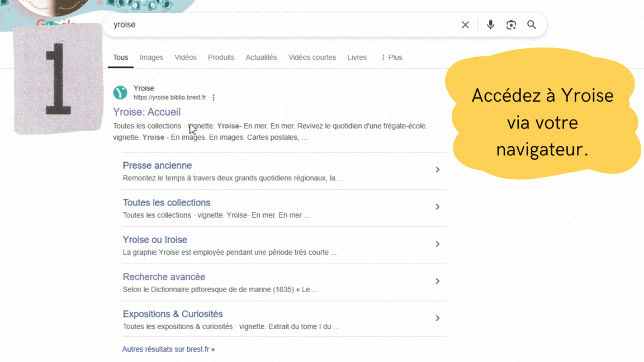Open the three-dot menu beside yroise.biblio.brest.fr

(214, 98)
